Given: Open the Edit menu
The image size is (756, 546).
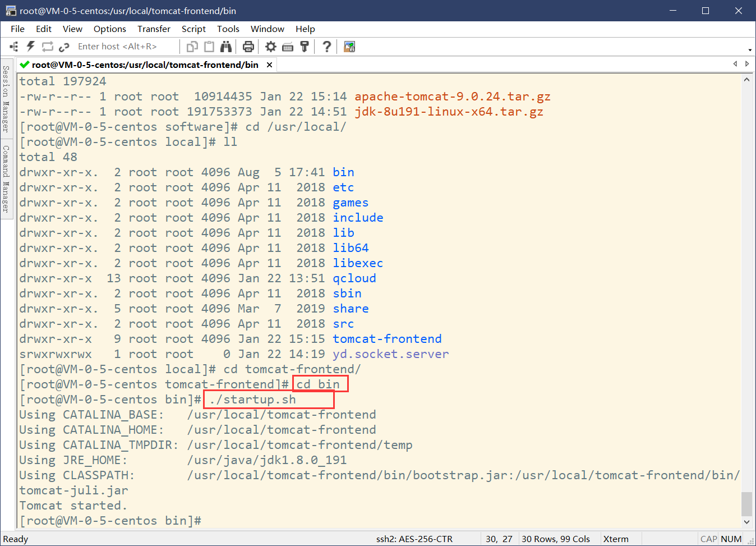Looking at the screenshot, I should (44, 29).
